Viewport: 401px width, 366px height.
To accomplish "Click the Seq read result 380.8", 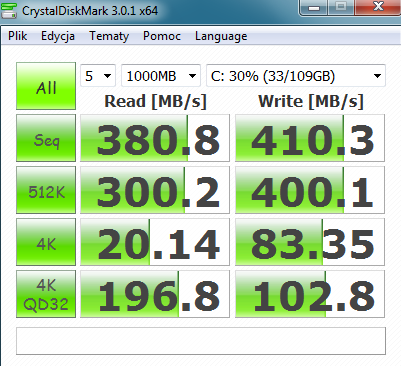I will click(x=155, y=138).
